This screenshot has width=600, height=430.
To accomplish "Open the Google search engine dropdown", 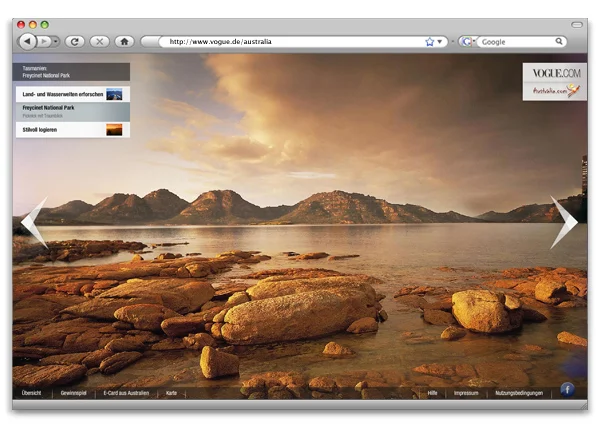I will point(467,42).
